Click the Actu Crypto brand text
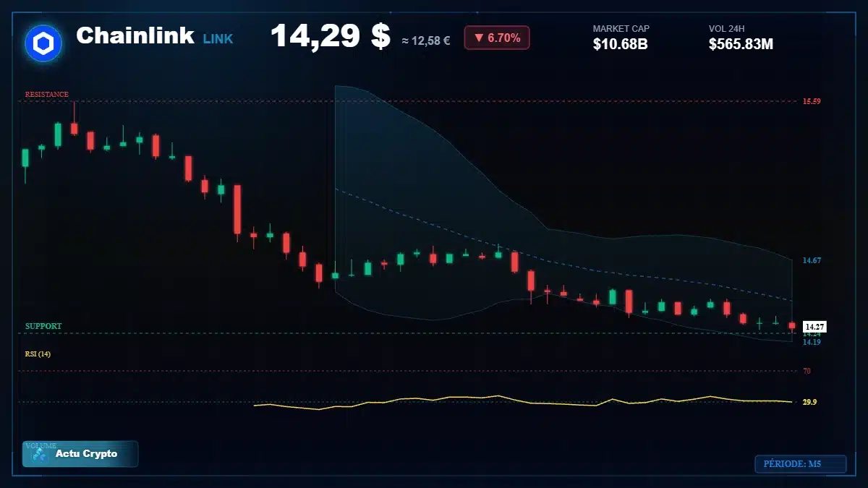 click(86, 454)
